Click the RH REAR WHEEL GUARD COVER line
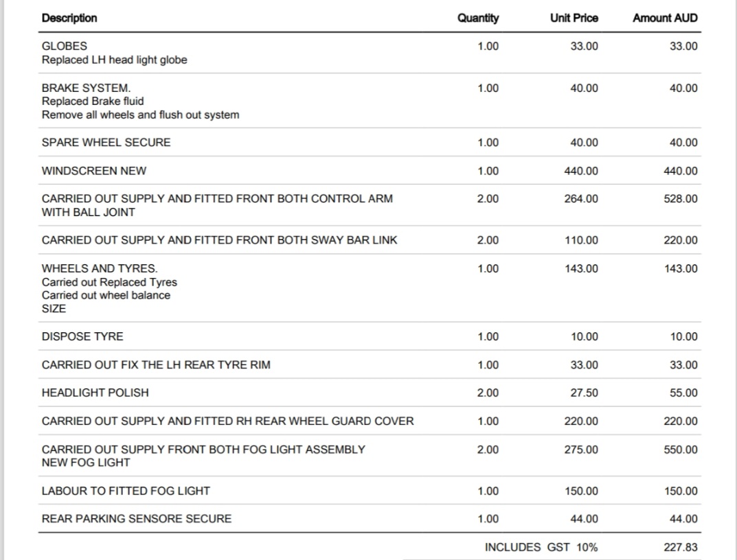 pyautogui.click(x=227, y=421)
